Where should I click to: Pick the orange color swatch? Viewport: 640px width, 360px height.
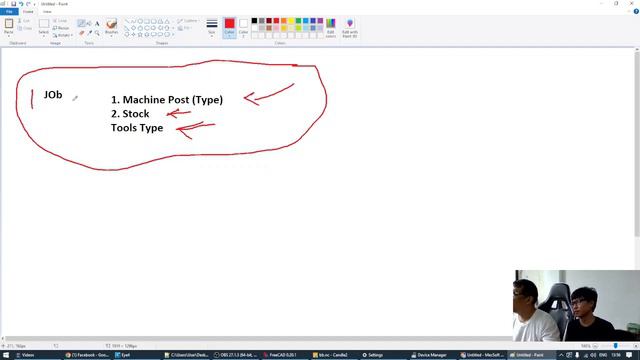[x=284, y=21]
